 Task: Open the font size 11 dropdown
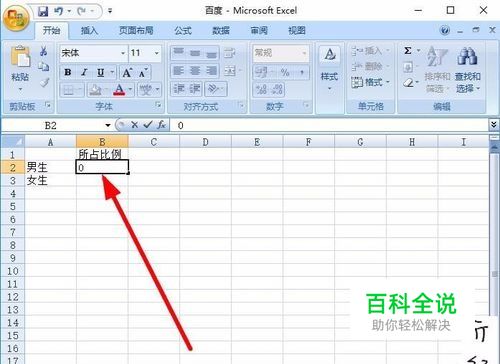point(156,53)
